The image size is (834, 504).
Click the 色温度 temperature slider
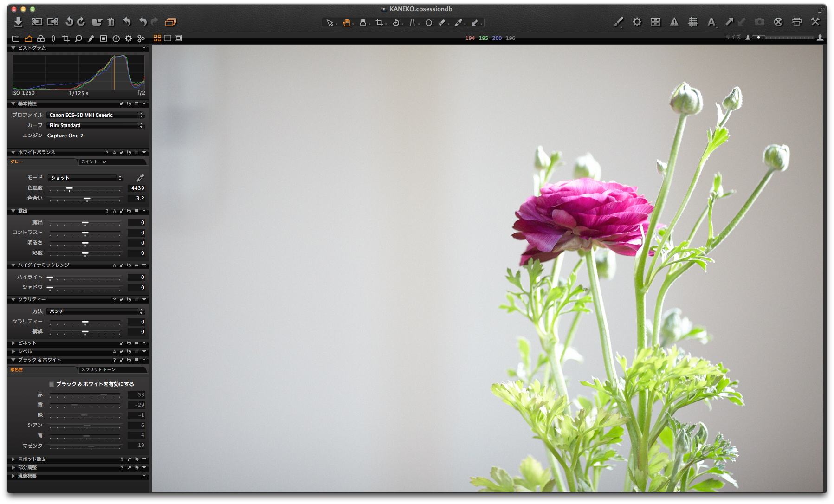coord(70,188)
